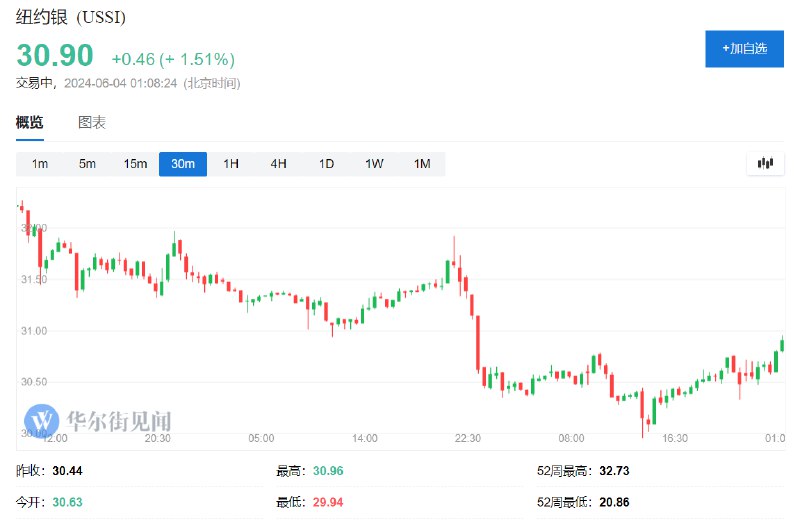Viewport: 800px width, 526px height.
Task: Switch chart to 1D interval
Action: (x=327, y=164)
